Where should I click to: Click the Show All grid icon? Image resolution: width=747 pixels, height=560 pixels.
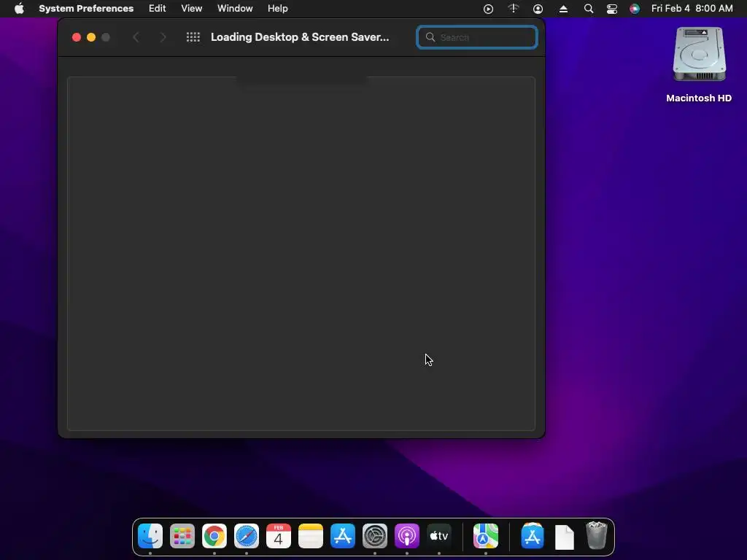click(x=193, y=37)
